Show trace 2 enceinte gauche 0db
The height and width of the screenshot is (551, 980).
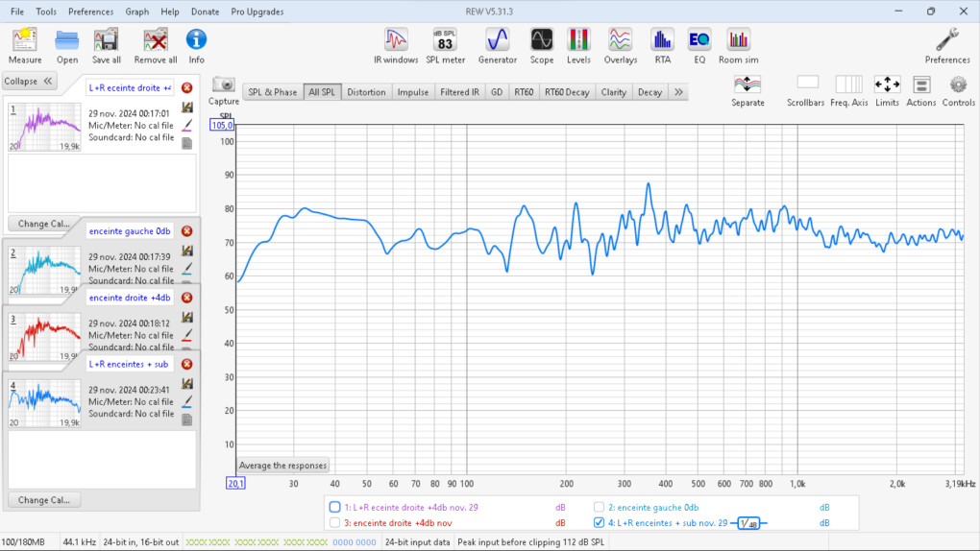pyautogui.click(x=599, y=507)
